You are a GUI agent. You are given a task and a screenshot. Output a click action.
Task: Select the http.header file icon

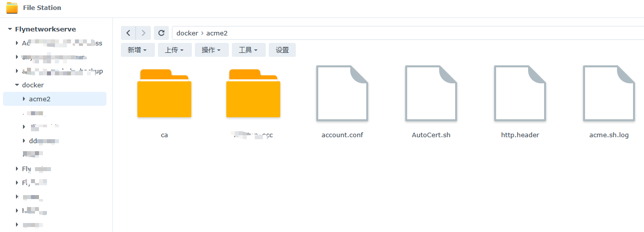pyautogui.click(x=520, y=93)
